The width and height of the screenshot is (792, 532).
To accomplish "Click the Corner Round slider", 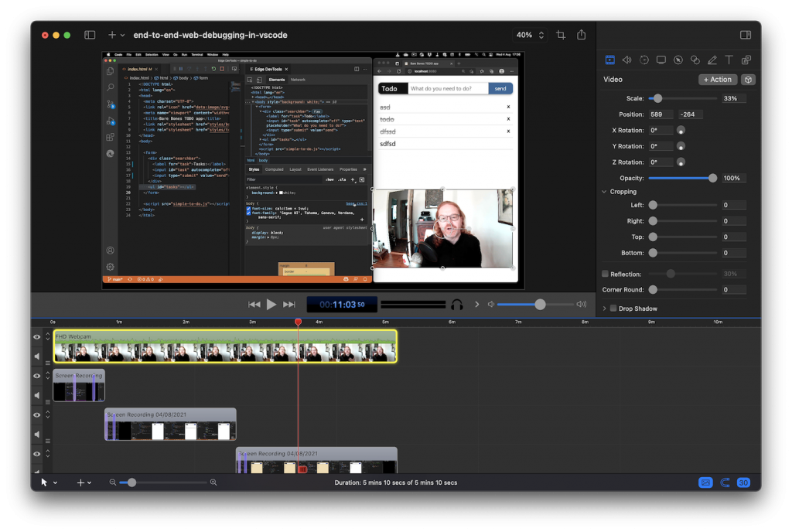I will pyautogui.click(x=682, y=290).
